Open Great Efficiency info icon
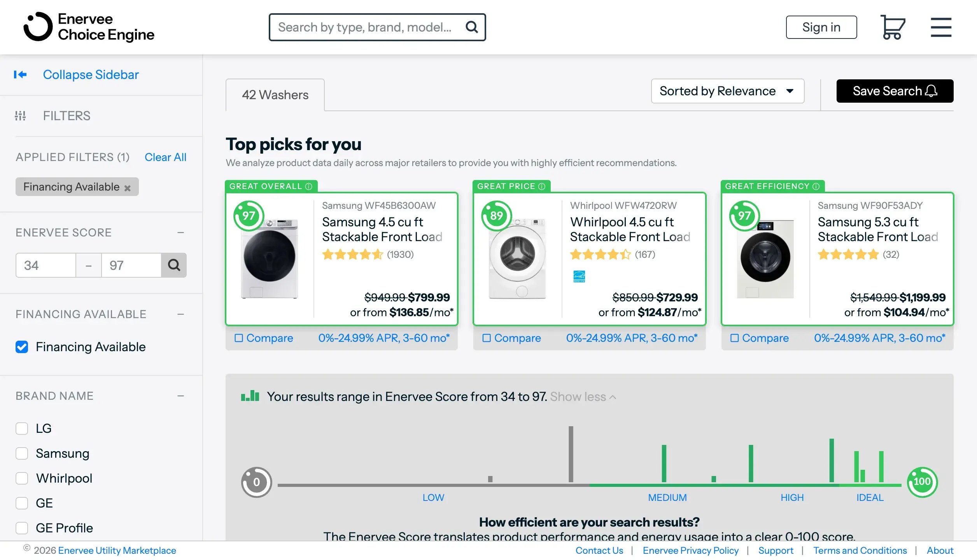 [816, 187]
